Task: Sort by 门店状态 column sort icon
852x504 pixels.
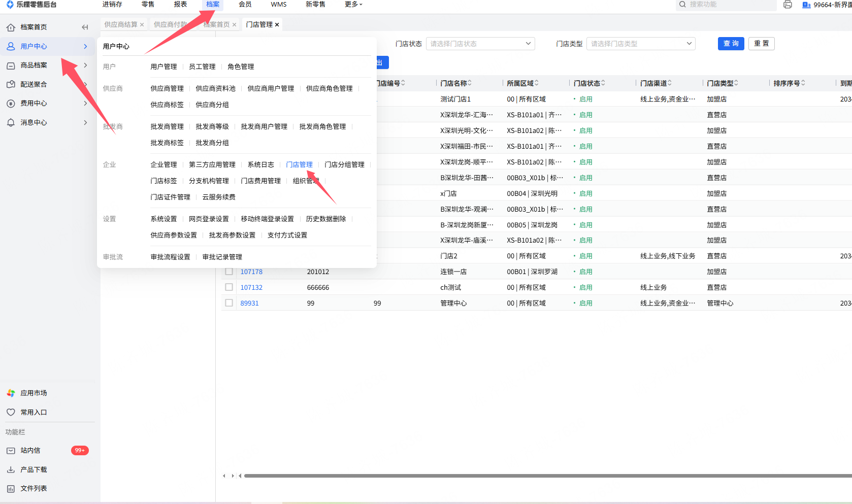Action: tap(603, 83)
